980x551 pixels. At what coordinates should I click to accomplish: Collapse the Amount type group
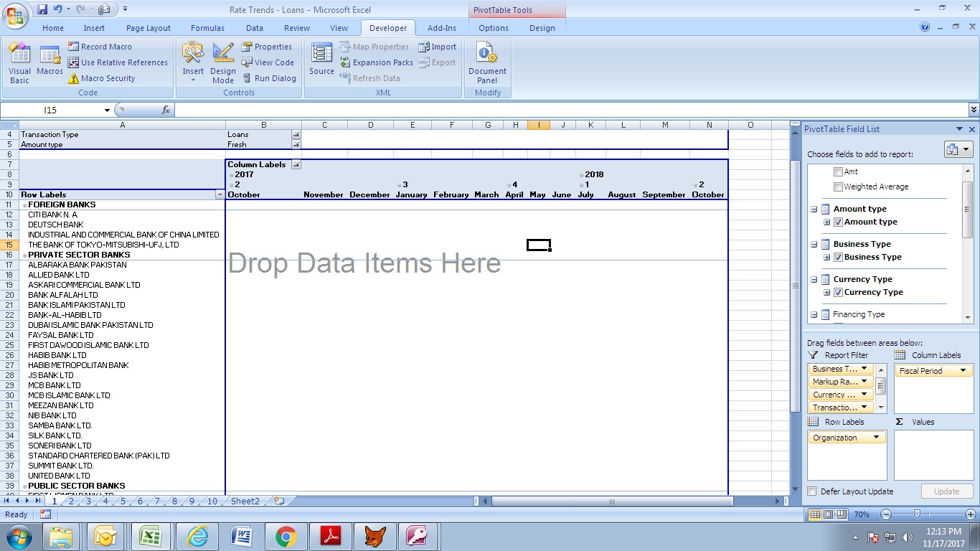814,209
